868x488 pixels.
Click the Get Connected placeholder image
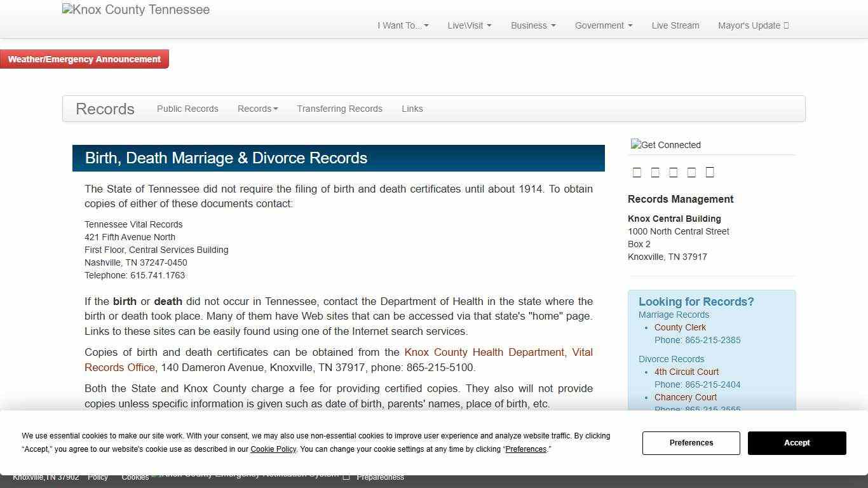pyautogui.click(x=665, y=145)
